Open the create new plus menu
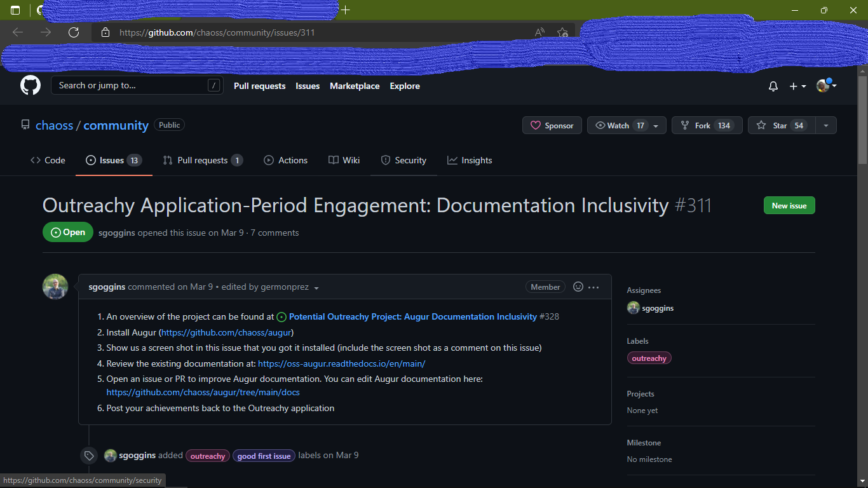 (797, 86)
